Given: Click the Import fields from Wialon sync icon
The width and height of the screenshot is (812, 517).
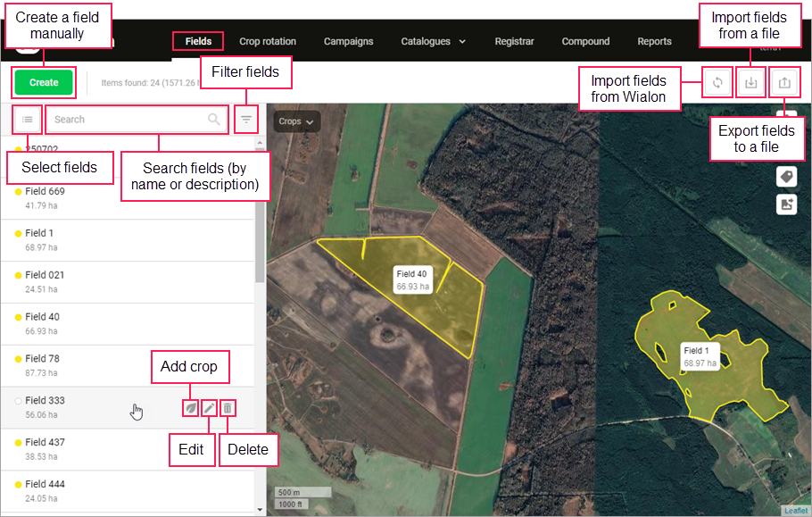Looking at the screenshot, I should [717, 82].
